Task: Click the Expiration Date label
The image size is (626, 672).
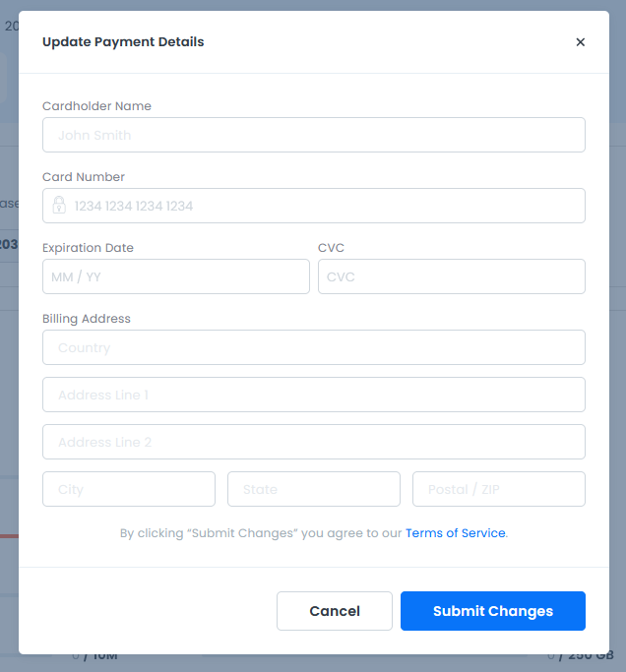Action: click(88, 248)
